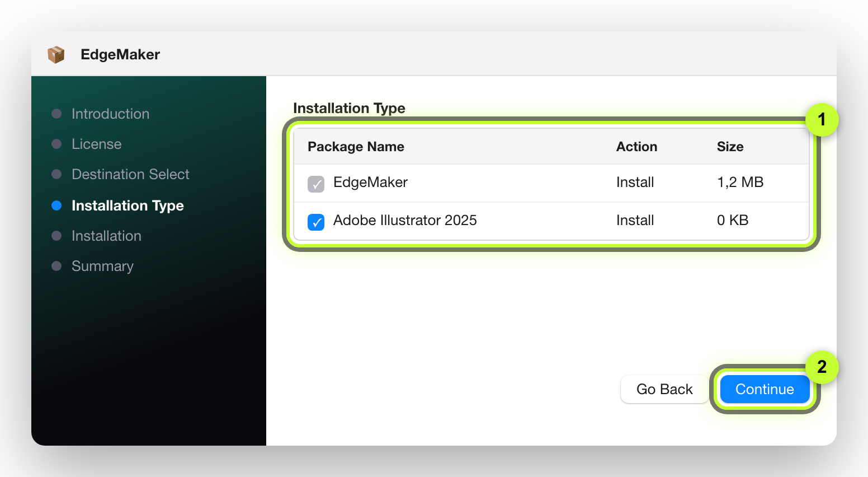Click the EdgeMaker package box icon

coord(56,54)
